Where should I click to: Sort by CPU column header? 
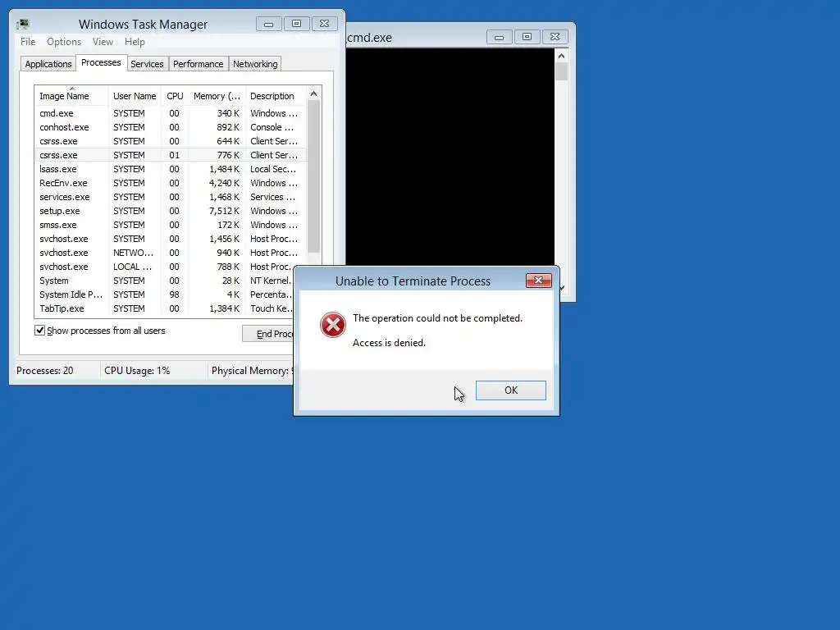(175, 96)
